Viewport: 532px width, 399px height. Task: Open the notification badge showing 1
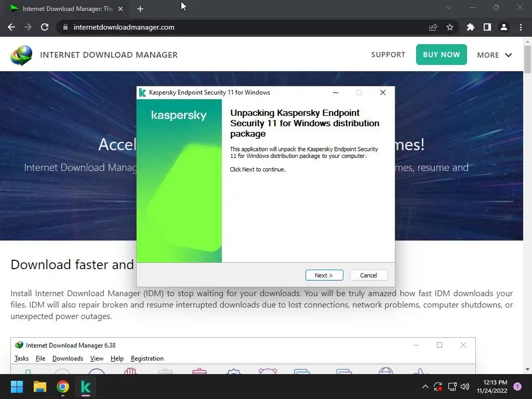(x=517, y=387)
